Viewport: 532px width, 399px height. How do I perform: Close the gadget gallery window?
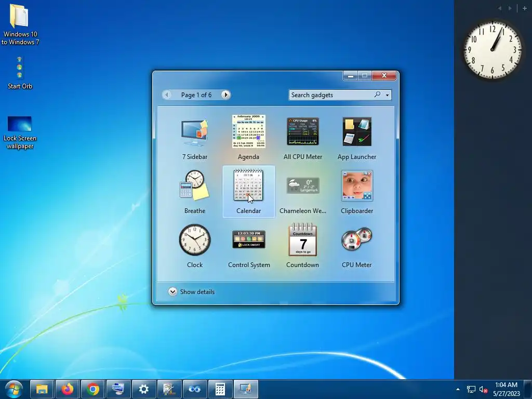click(384, 75)
